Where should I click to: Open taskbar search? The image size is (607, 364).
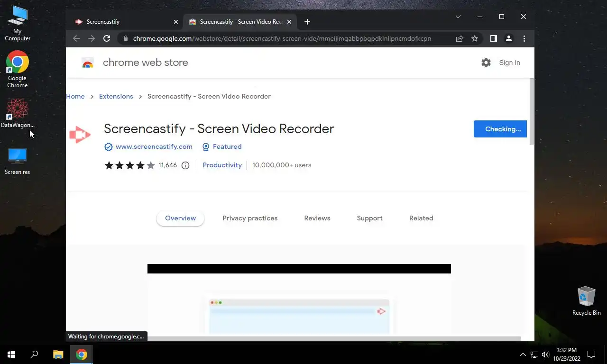click(x=34, y=354)
